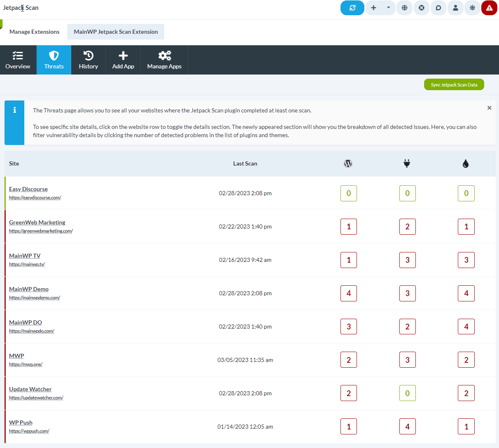Open the History section
Image resolution: width=499 pixels, height=448 pixels.
pos(89,60)
